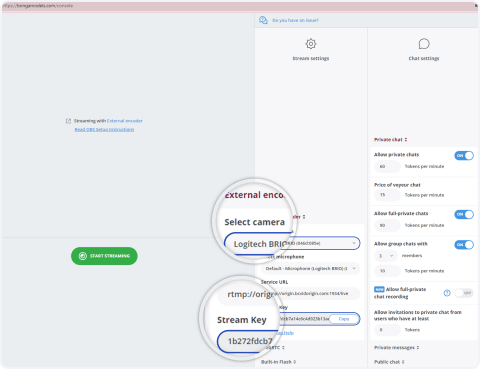Screen dimensions: 480x369
Task: Toggle Allow private chats switch
Action: pyautogui.click(x=464, y=156)
